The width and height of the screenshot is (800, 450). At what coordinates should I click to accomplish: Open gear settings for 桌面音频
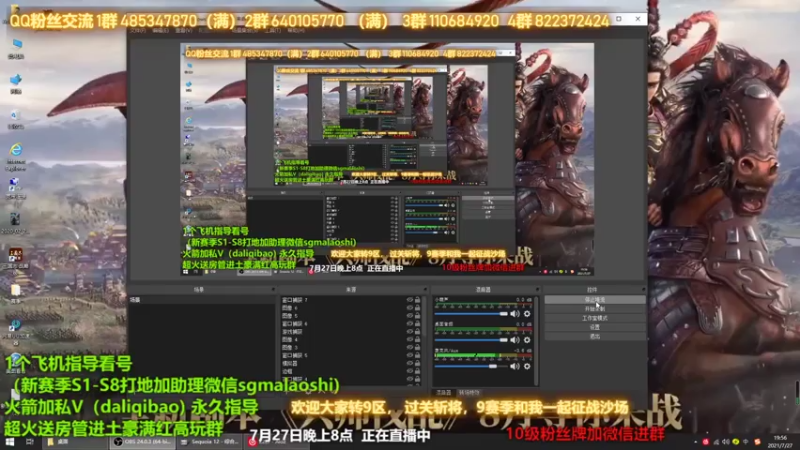tap(527, 340)
